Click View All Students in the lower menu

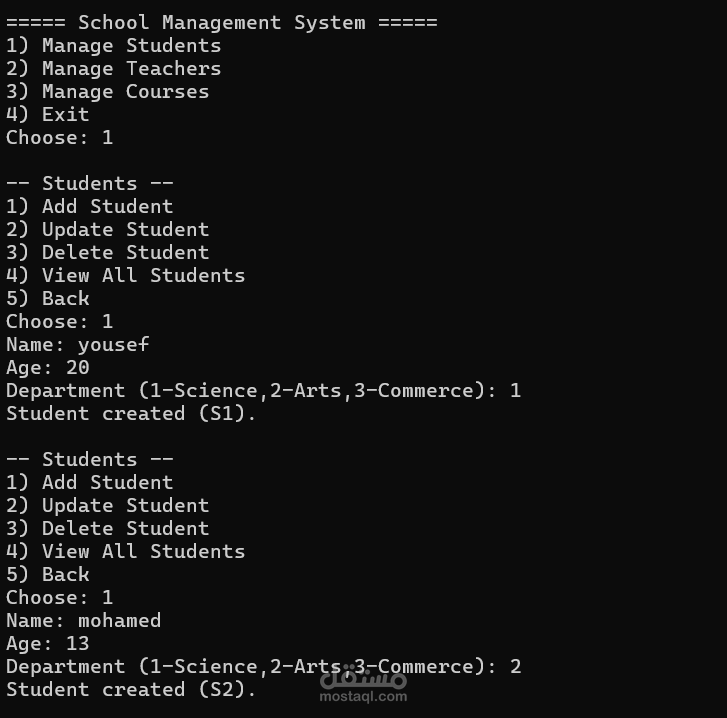125,551
